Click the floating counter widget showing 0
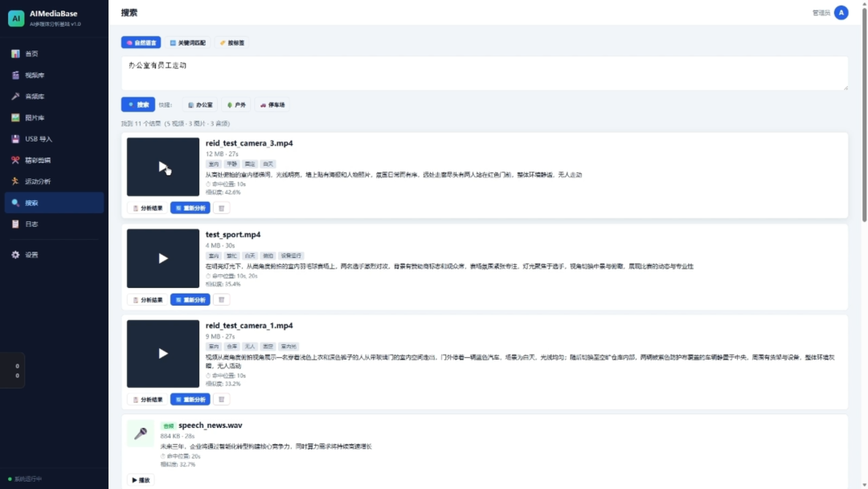The height and width of the screenshot is (489, 868). click(x=12, y=371)
